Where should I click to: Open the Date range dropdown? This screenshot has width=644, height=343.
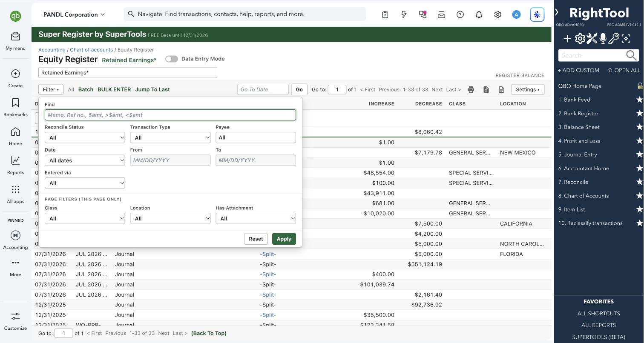85,160
